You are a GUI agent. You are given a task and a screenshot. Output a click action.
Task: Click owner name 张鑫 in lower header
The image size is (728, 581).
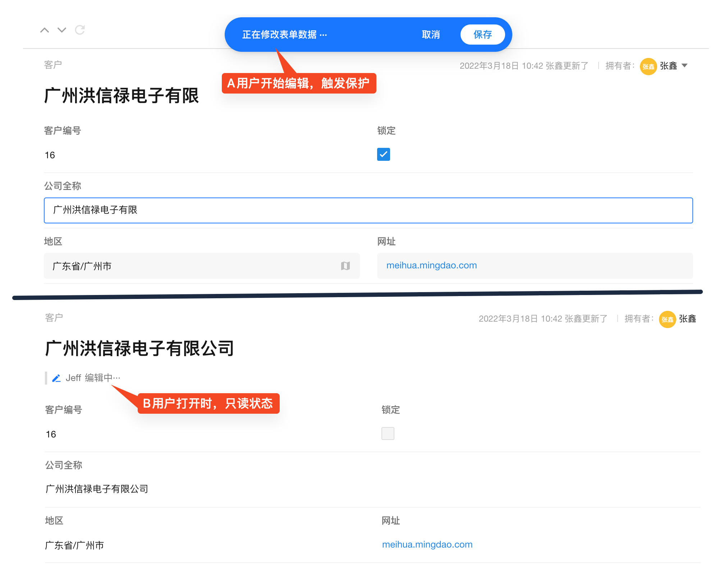(x=687, y=319)
